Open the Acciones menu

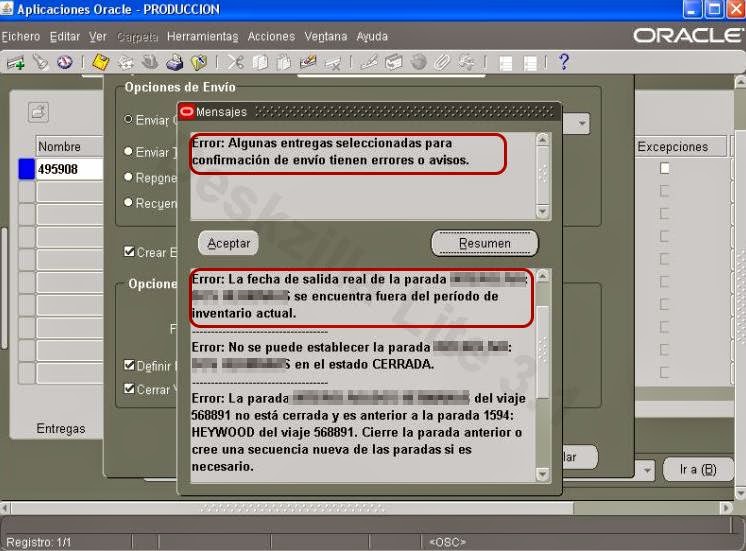pyautogui.click(x=271, y=36)
